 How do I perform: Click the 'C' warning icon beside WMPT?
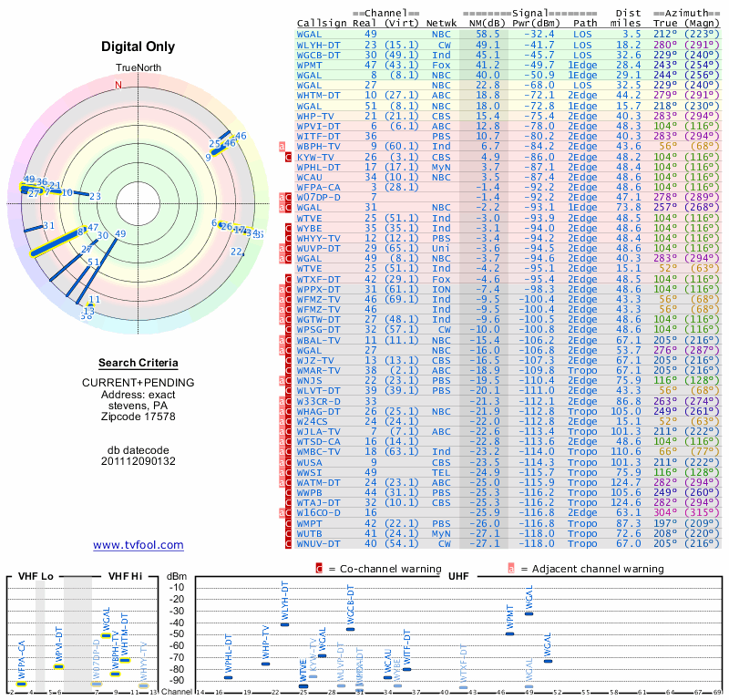(x=288, y=524)
